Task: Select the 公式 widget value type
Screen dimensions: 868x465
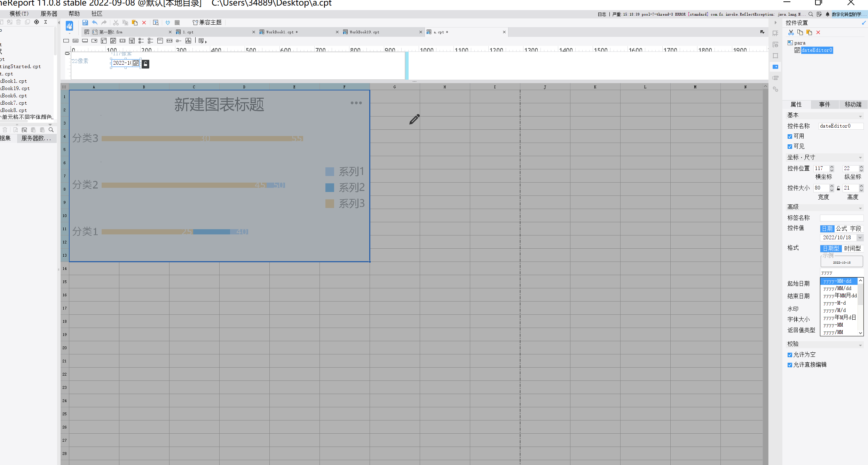Action: 842,229
